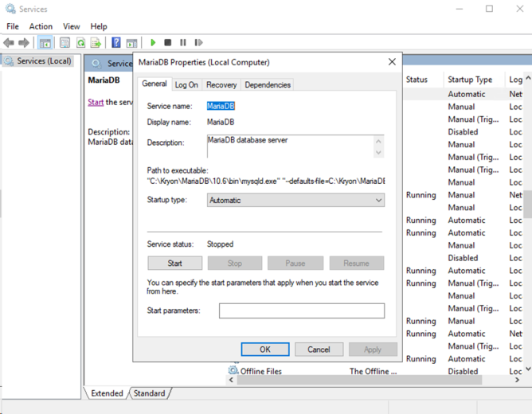This screenshot has width=532, height=414.
Task: Click the highlighted MariaDB service name field
Action: pyautogui.click(x=221, y=106)
